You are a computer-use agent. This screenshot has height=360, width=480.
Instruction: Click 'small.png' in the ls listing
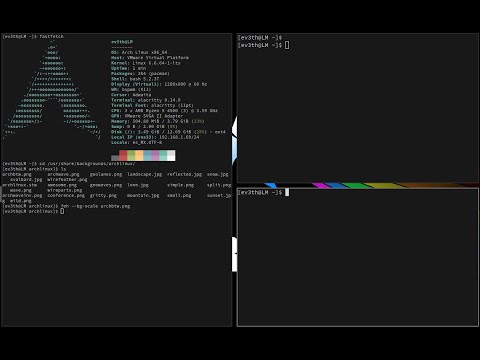pos(179,196)
